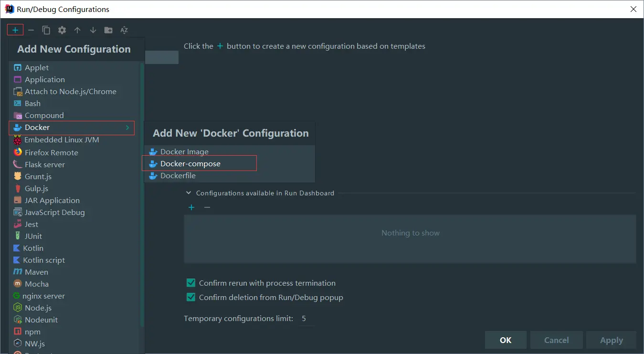Image resolution: width=644 pixels, height=354 pixels.
Task: Click the Kotlin icon in list
Action: [x=17, y=248]
